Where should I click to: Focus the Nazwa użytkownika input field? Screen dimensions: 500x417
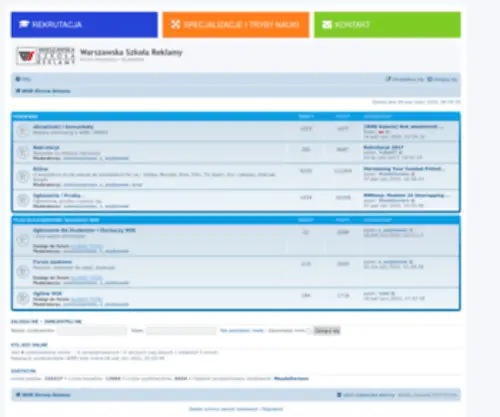pos(92,331)
